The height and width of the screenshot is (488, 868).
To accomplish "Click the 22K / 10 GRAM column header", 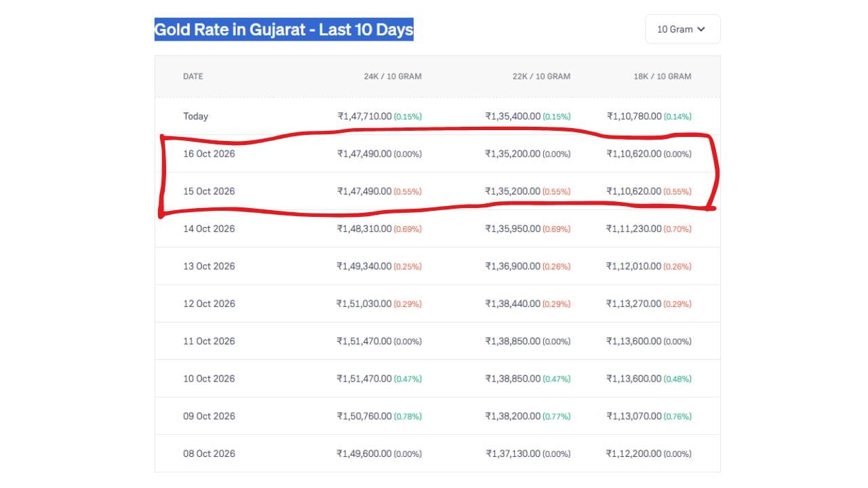I will (541, 77).
